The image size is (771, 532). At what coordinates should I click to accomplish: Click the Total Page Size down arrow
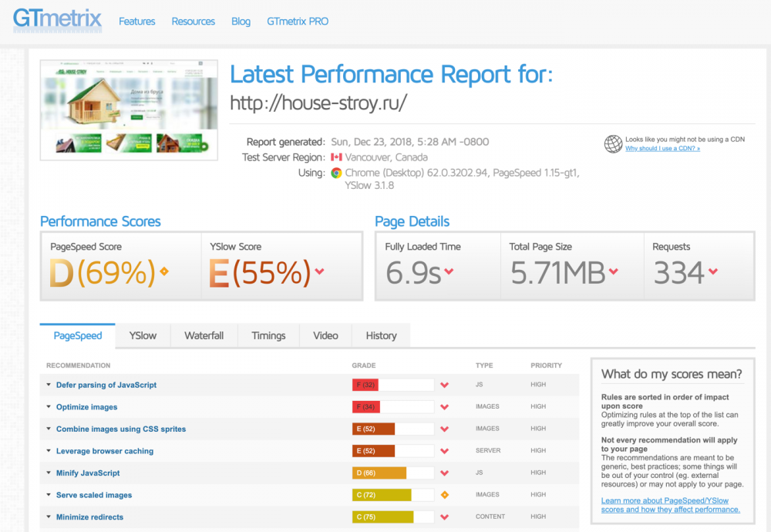613,271
